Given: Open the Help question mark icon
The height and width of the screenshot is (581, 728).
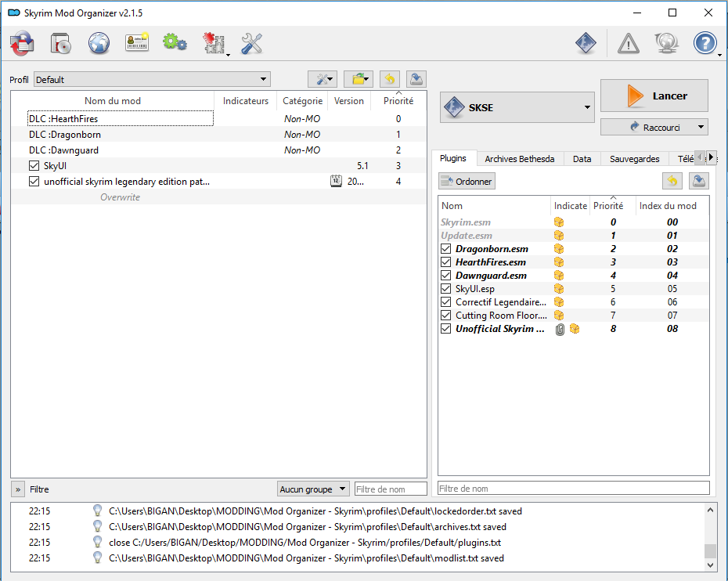Looking at the screenshot, I should 705,44.
